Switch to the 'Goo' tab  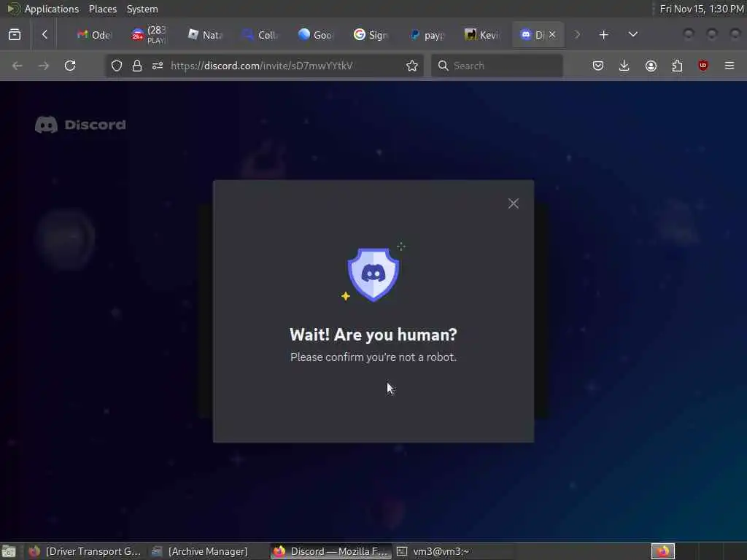(x=315, y=35)
